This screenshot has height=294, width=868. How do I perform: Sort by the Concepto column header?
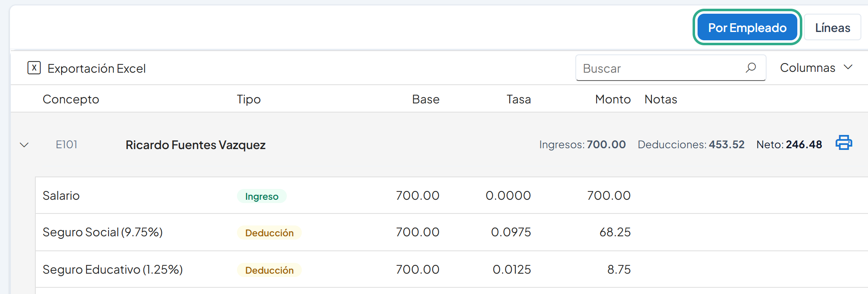(71, 99)
